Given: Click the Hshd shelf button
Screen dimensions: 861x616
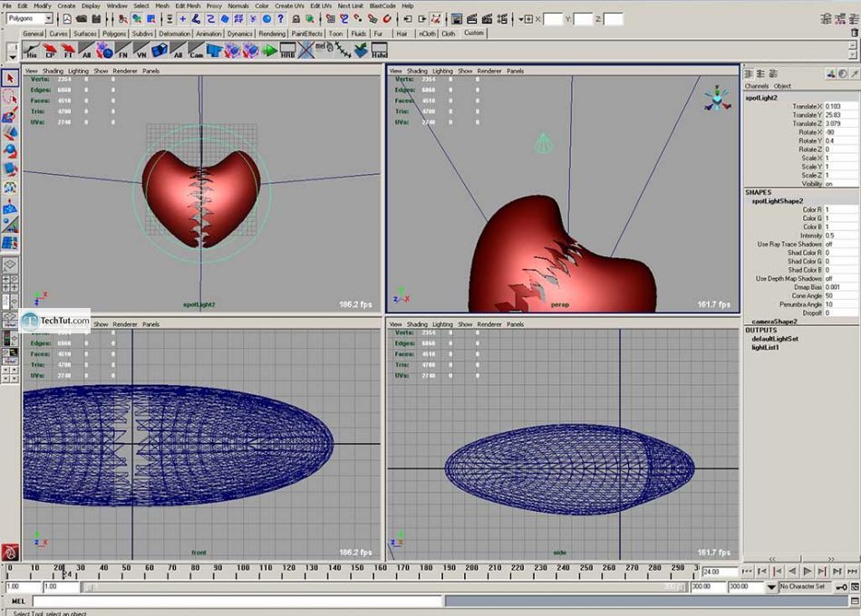Looking at the screenshot, I should (380, 51).
